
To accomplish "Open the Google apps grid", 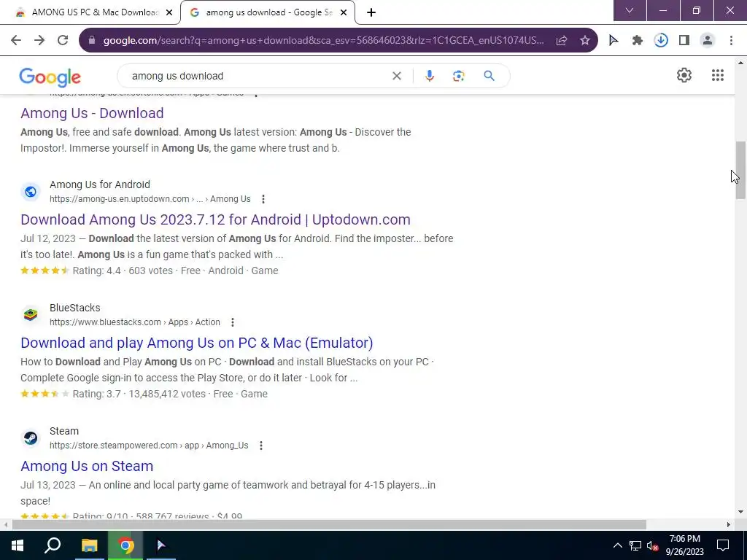I will (x=718, y=75).
